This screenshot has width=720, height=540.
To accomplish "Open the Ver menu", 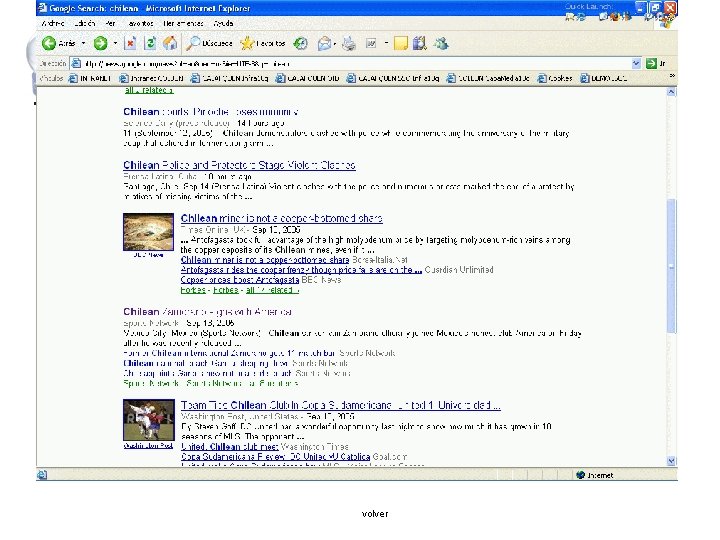I will click(x=110, y=23).
